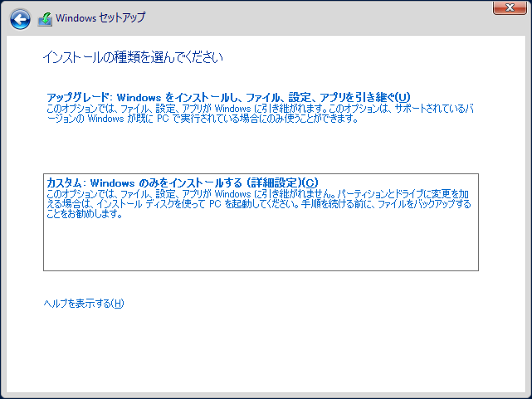The height and width of the screenshot is (399, 532).
Task: Click the Windows Setup installer icon
Action: coord(45,19)
